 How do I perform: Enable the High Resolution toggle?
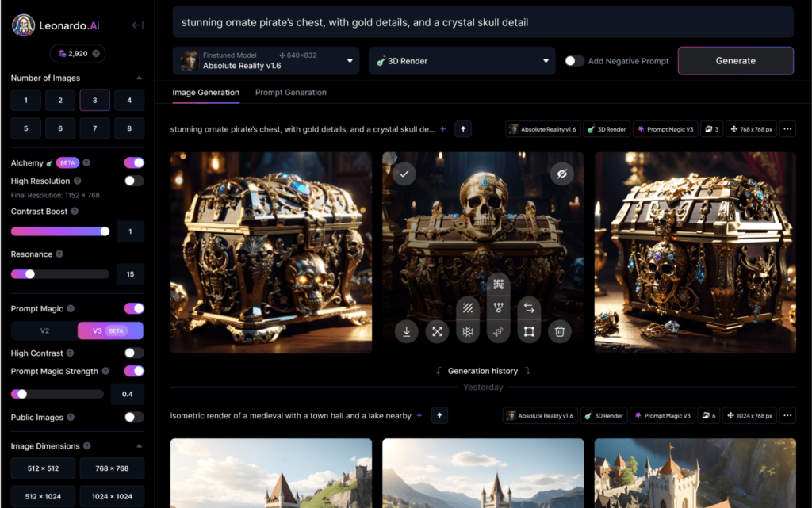tap(134, 181)
